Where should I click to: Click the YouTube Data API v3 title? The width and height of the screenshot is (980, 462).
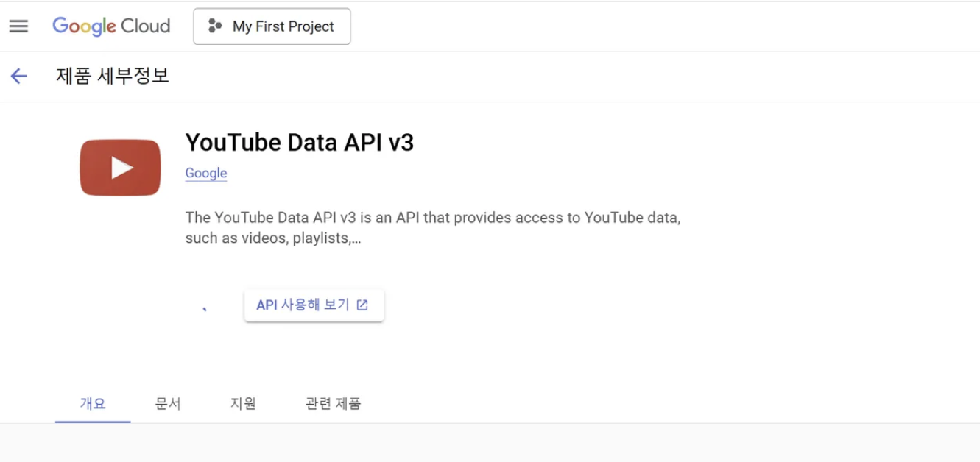coord(300,142)
